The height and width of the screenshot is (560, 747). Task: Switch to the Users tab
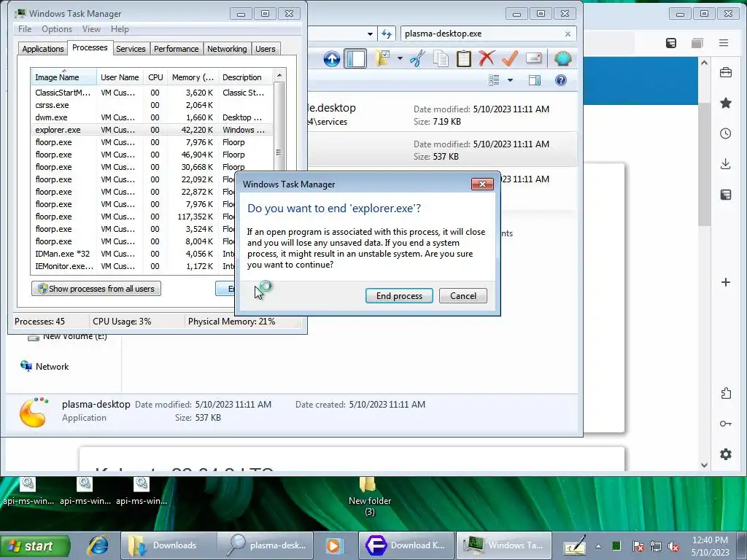(x=265, y=49)
